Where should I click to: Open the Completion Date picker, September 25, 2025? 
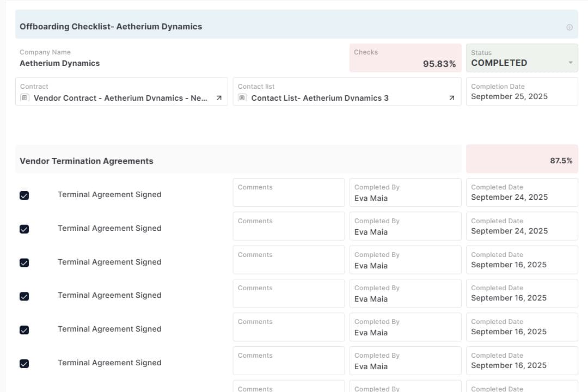point(522,91)
